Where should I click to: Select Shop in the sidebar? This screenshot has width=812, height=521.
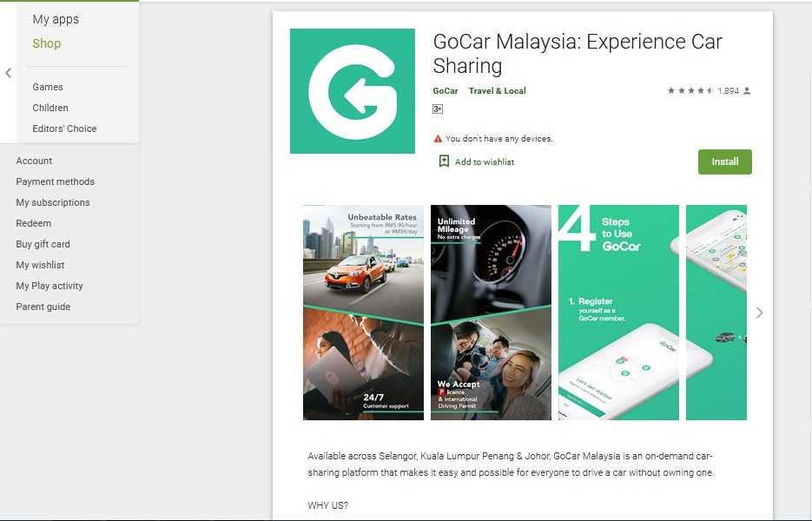coord(47,43)
